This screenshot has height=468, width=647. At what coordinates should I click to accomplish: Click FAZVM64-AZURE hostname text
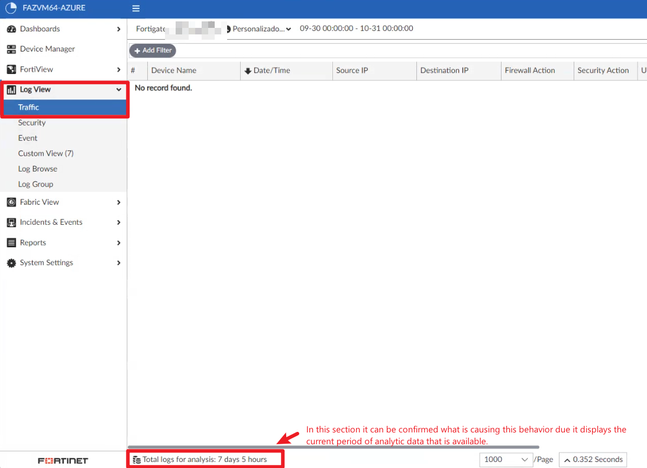point(54,8)
